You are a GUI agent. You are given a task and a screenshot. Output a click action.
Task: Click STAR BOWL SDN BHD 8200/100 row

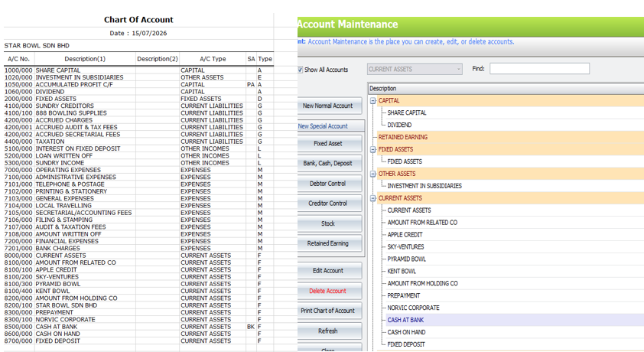(x=66, y=305)
